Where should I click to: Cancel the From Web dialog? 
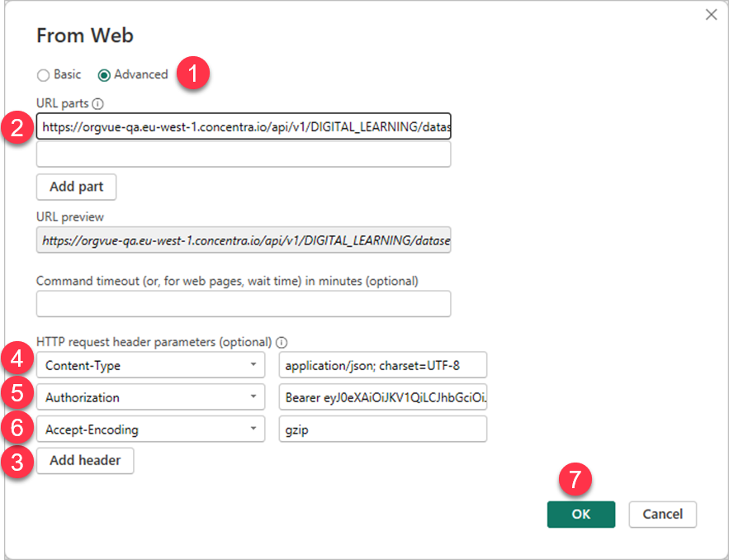pos(662,514)
